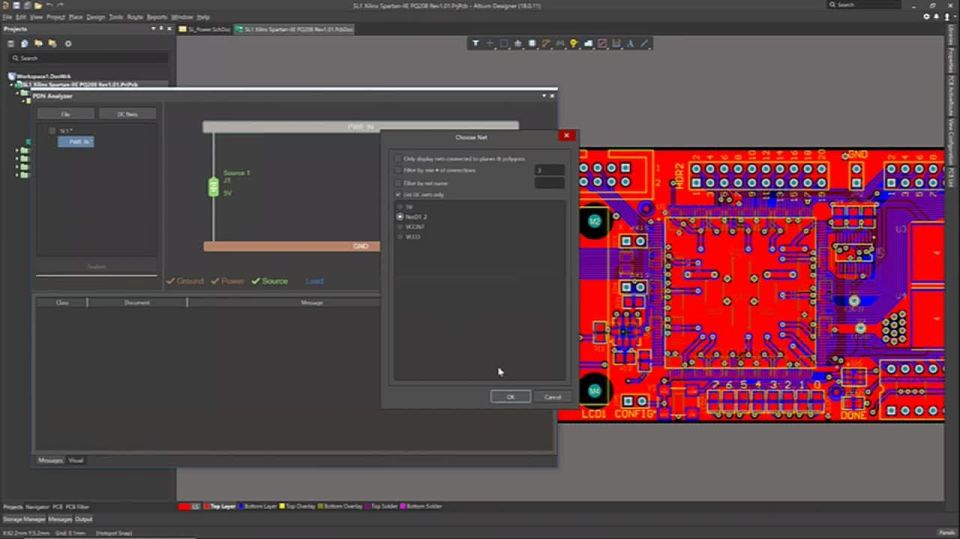Click the Source 1 J1 element in schematic
The image size is (960, 539).
(x=214, y=186)
